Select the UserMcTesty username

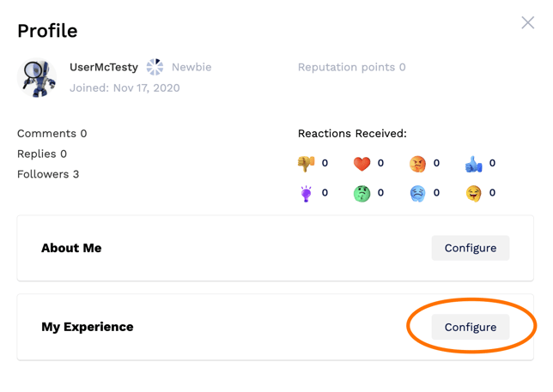click(104, 67)
